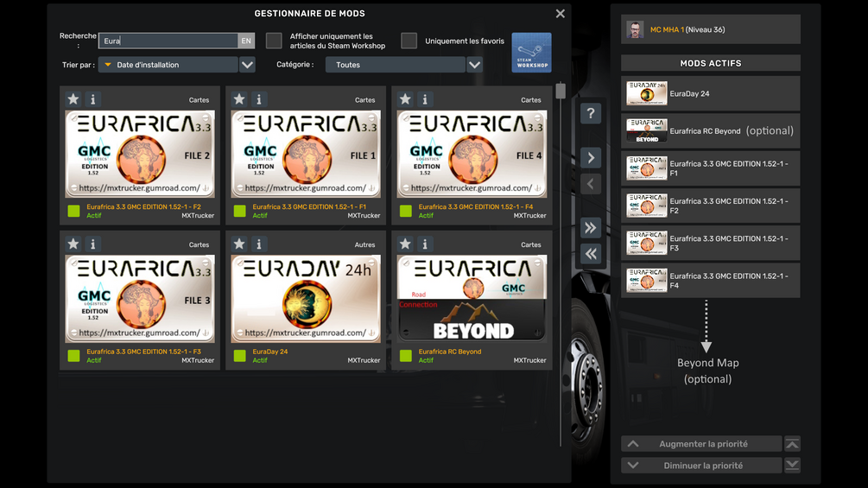Move mod to top priority icon
Image resolution: width=868 pixels, height=488 pixels.
(x=792, y=444)
